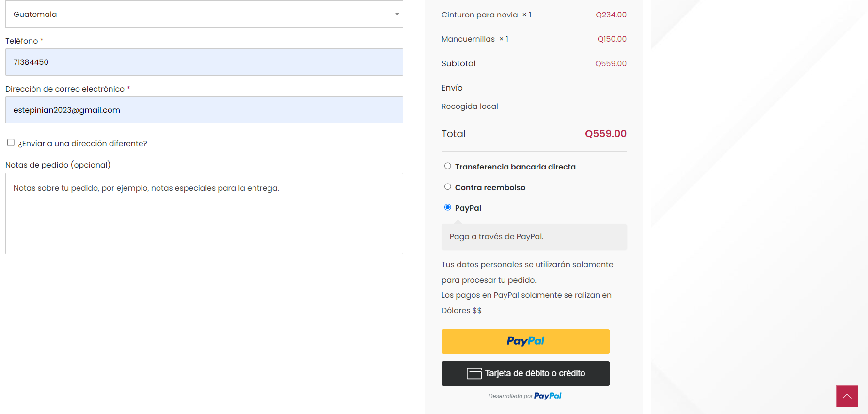The height and width of the screenshot is (414, 868).
Task: Expand the Guatemala country dropdown arrow
Action: click(397, 14)
